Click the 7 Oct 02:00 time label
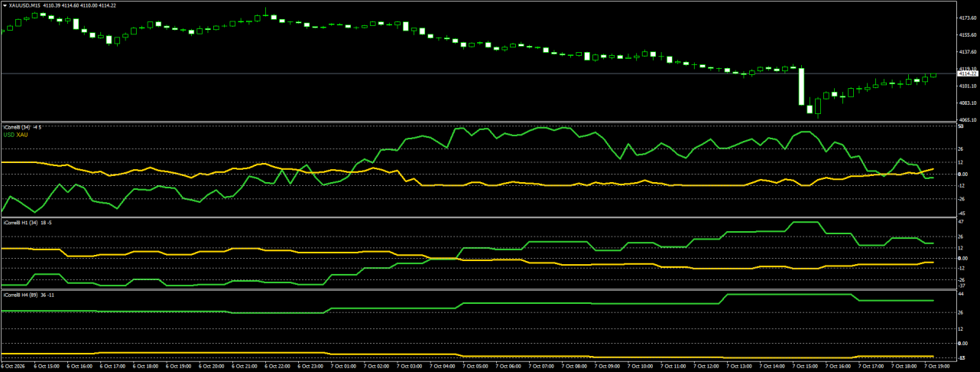980x372 pixels. (377, 367)
